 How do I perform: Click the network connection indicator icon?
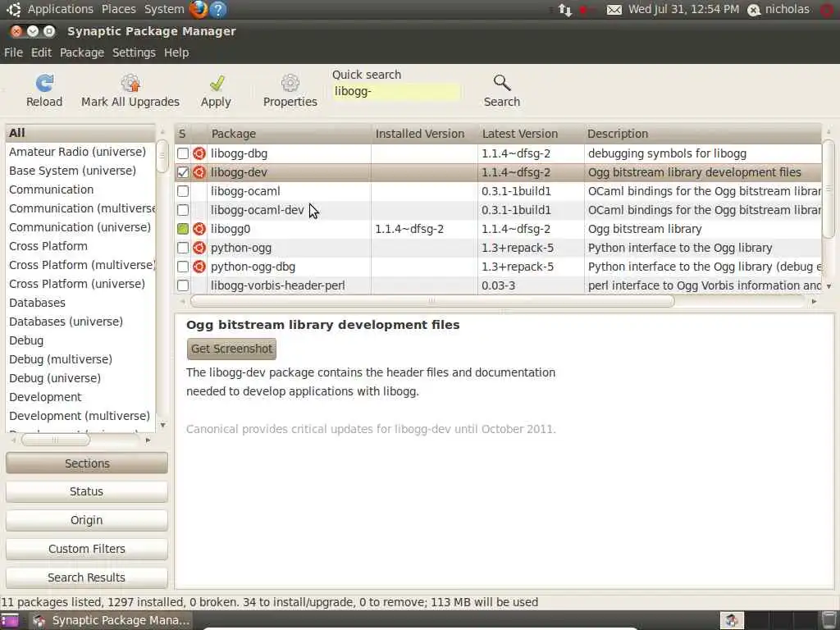[564, 10]
